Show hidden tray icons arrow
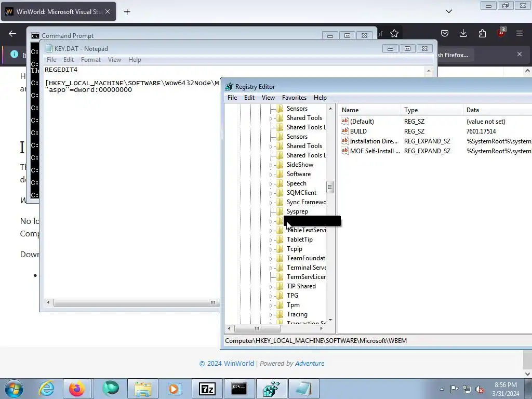This screenshot has width=532, height=399. [442, 389]
